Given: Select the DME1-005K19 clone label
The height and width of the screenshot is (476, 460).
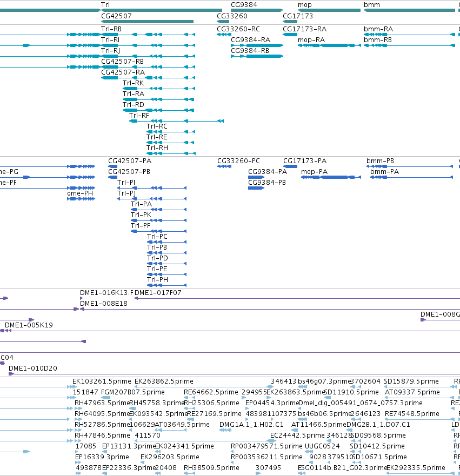Looking at the screenshot, I should [29, 325].
